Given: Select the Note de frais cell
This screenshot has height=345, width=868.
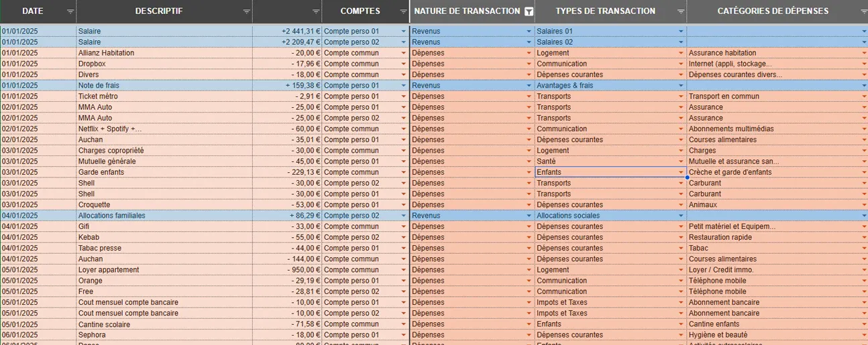Looking at the screenshot, I should [x=164, y=86].
